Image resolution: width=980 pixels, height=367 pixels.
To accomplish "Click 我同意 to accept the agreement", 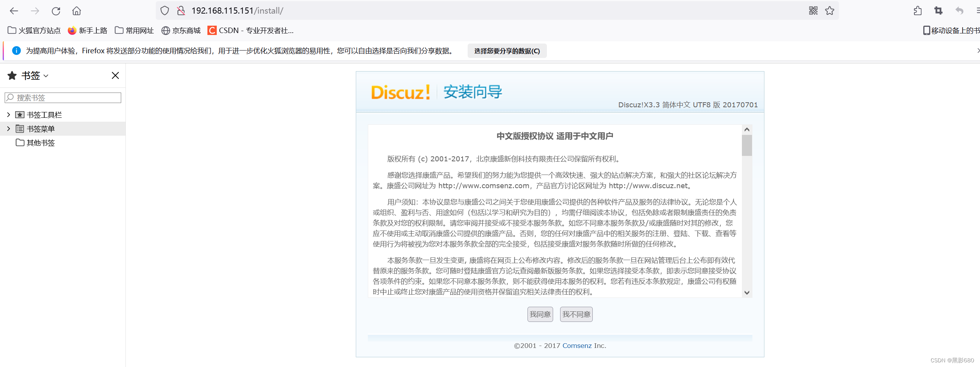I will 540,314.
